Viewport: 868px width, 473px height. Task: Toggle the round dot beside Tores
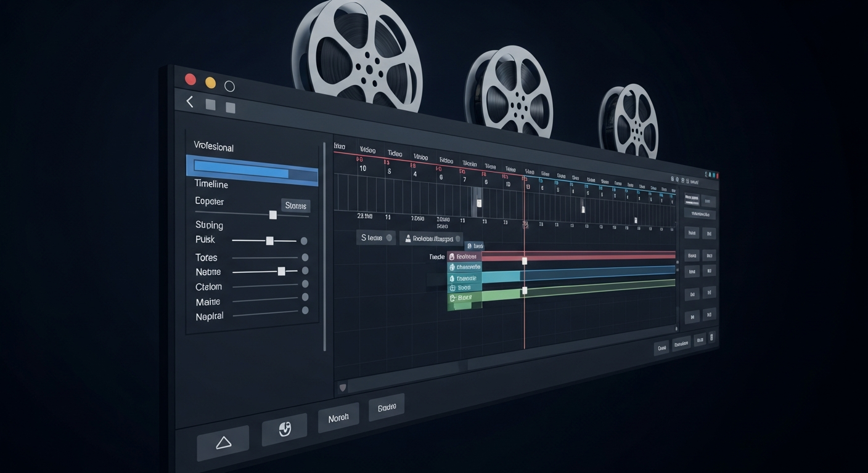305,257
